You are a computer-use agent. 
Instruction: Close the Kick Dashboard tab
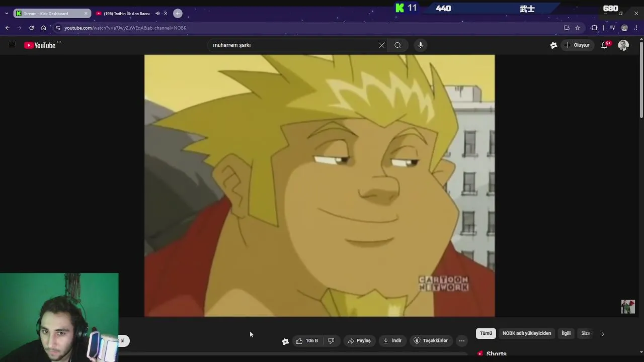[x=86, y=14]
